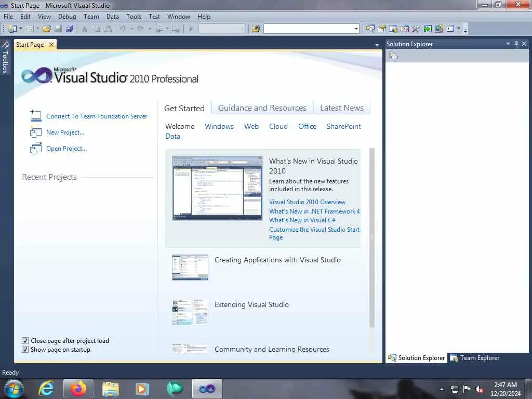Click the Open Project... link
The image size is (532, 399).
(66, 149)
